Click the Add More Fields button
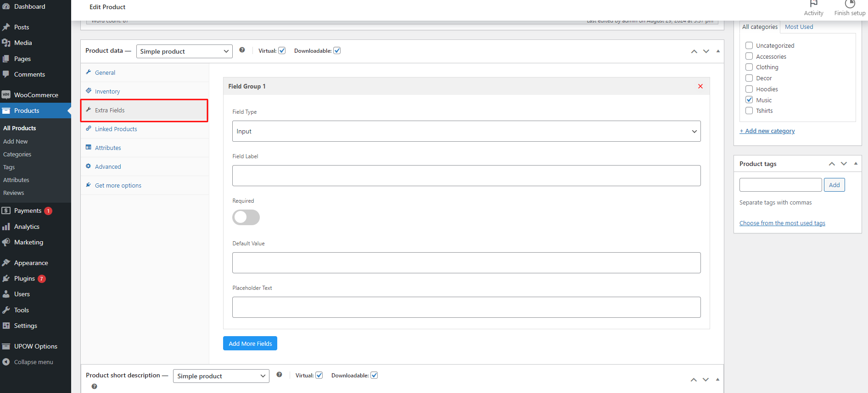 [250, 343]
